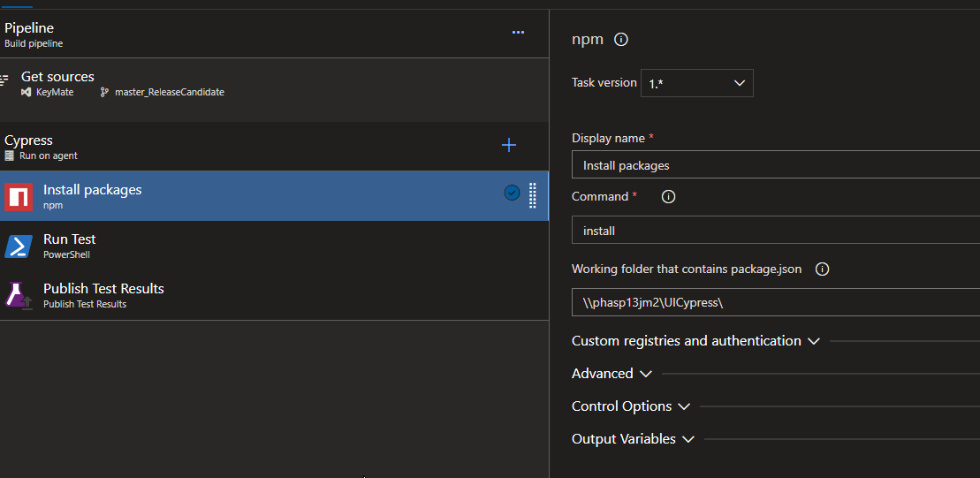980x478 pixels.
Task: Click the PowerShell Run Test icon
Action: 19,246
